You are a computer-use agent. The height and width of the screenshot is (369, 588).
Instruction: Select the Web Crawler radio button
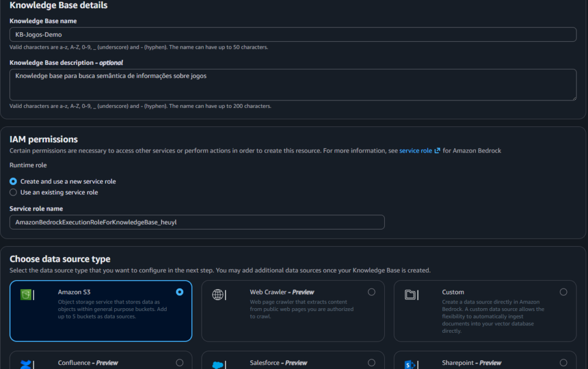pos(372,292)
